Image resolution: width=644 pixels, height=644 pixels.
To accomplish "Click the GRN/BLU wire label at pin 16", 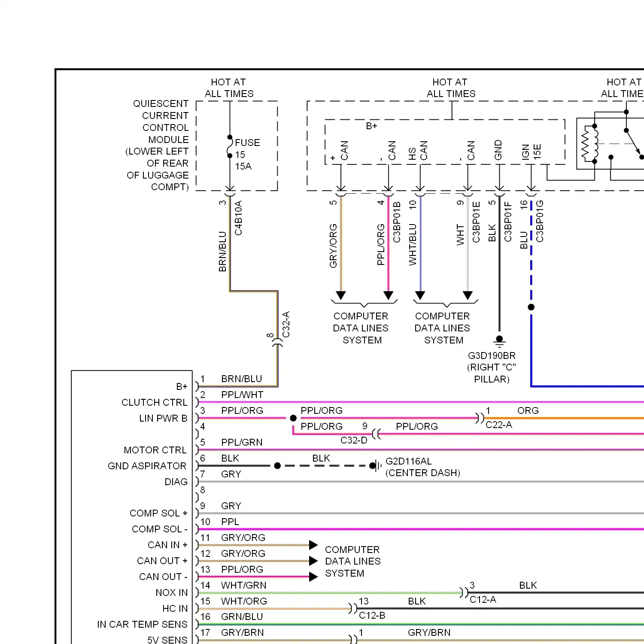I will point(242,617).
